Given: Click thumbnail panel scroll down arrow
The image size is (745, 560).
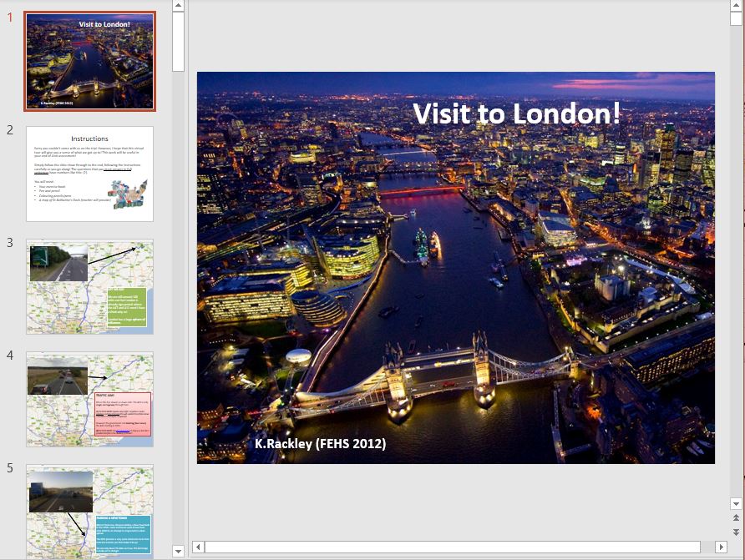Looking at the screenshot, I should tap(178, 551).
